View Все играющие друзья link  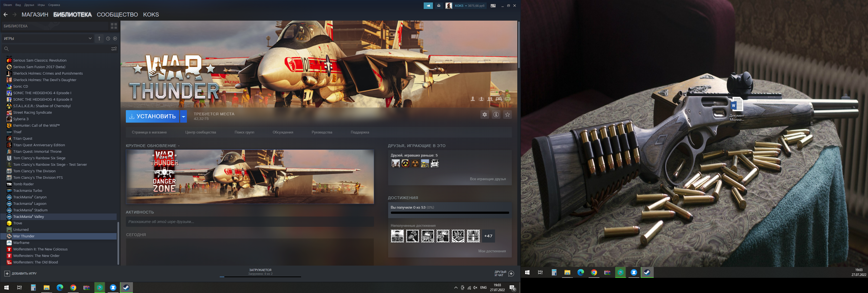click(488, 179)
